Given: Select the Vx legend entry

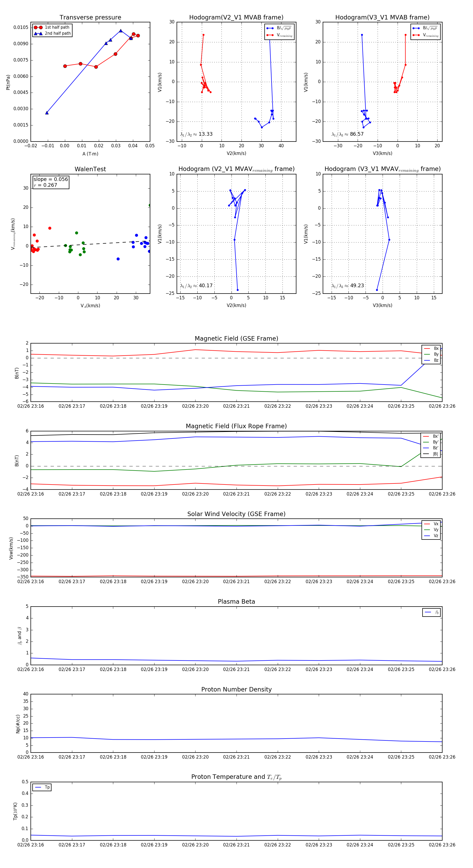Looking at the screenshot, I should click(431, 524).
